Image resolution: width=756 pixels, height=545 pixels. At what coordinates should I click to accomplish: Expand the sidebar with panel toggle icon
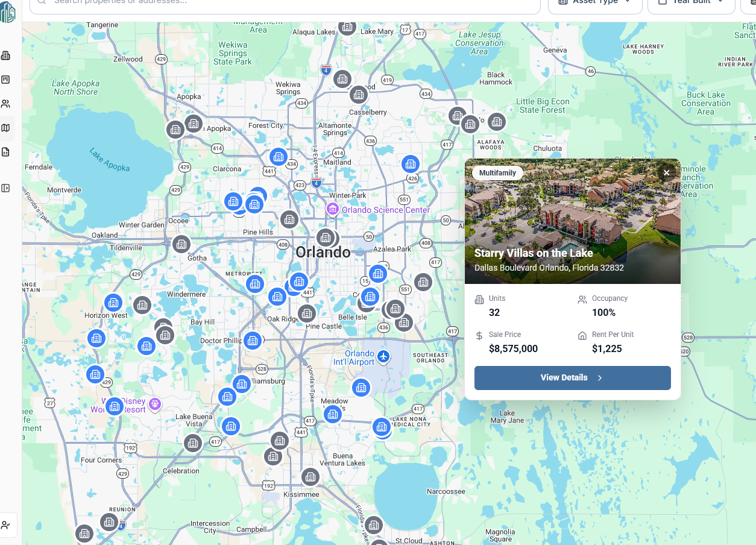tap(6, 188)
